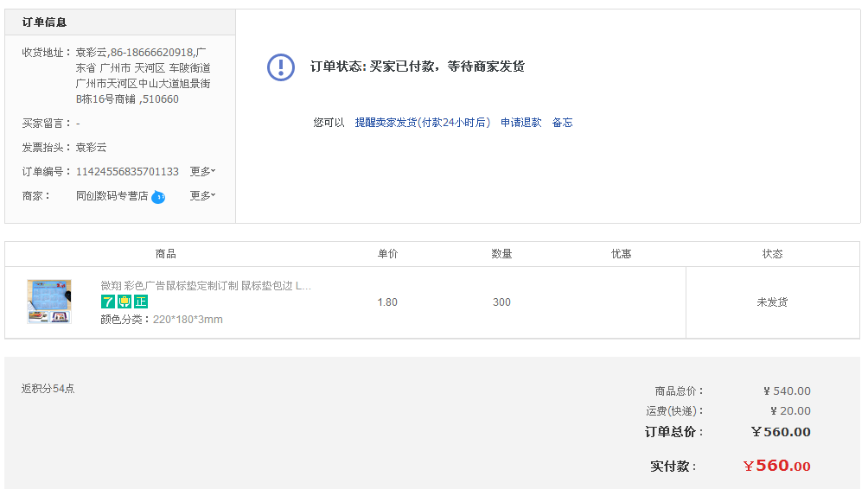868x489 pixels.
Task: Click the 订单信息 panel header
Action: click(x=45, y=22)
